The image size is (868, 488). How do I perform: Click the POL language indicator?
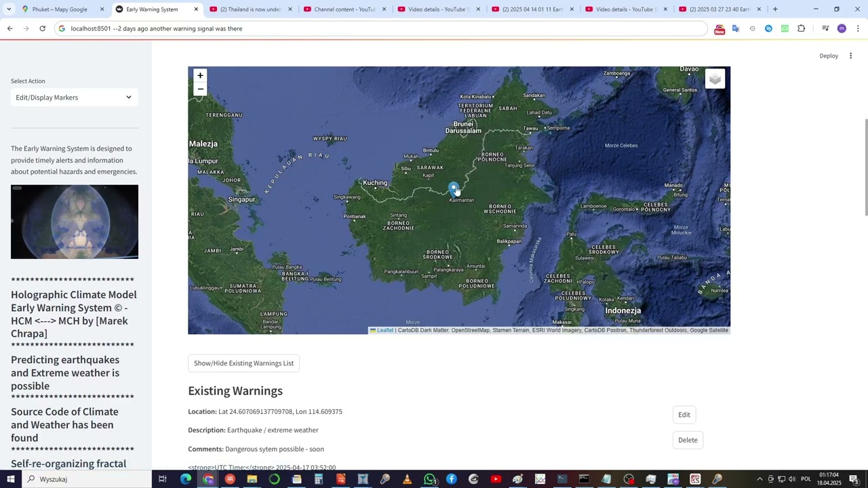coord(806,479)
